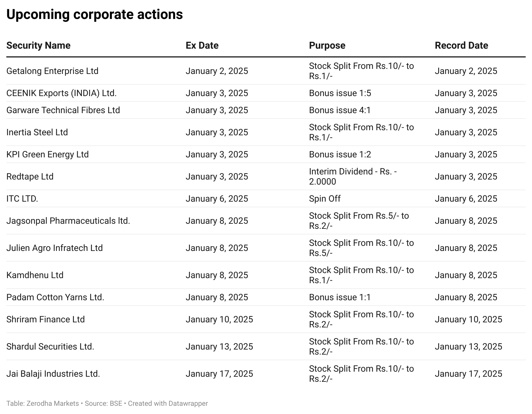Click Padam Cotton Yarns Bonus issue 1:1
The width and height of the screenshot is (532, 414).
(340, 297)
